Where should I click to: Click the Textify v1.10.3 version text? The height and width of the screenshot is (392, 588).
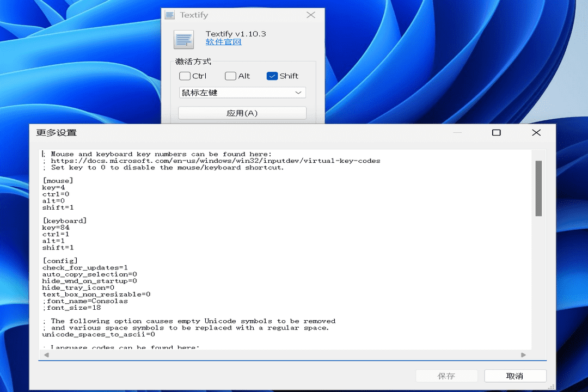(236, 34)
